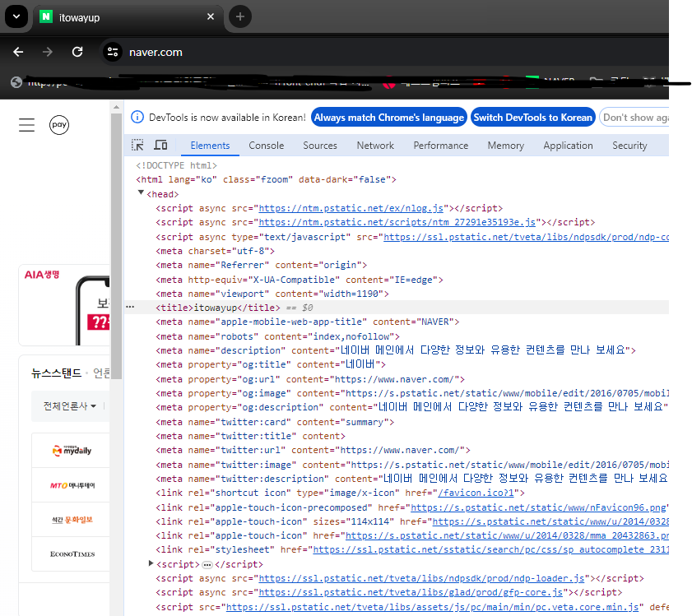The height and width of the screenshot is (616, 692).
Task: Click the 뉴스스탠드 heading link
Action: click(56, 373)
